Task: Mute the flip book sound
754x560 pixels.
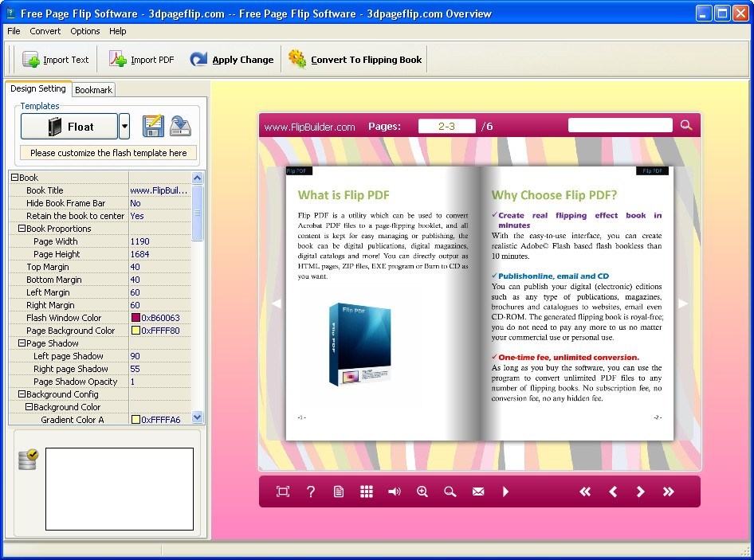Action: click(x=395, y=491)
